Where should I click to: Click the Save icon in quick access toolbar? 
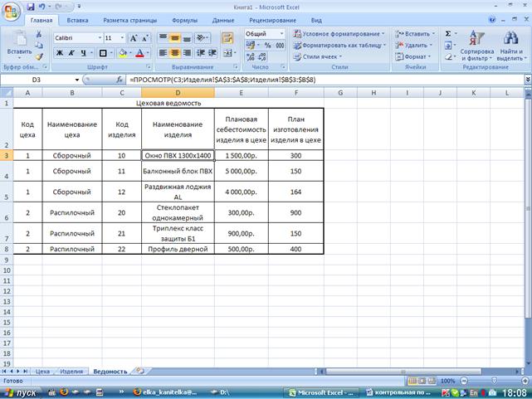point(30,6)
